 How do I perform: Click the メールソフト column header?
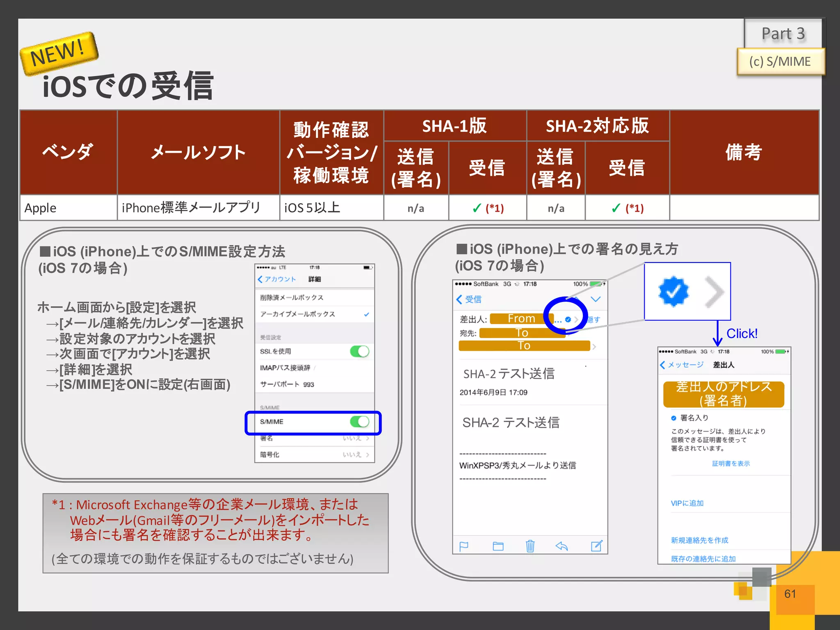tap(199, 152)
